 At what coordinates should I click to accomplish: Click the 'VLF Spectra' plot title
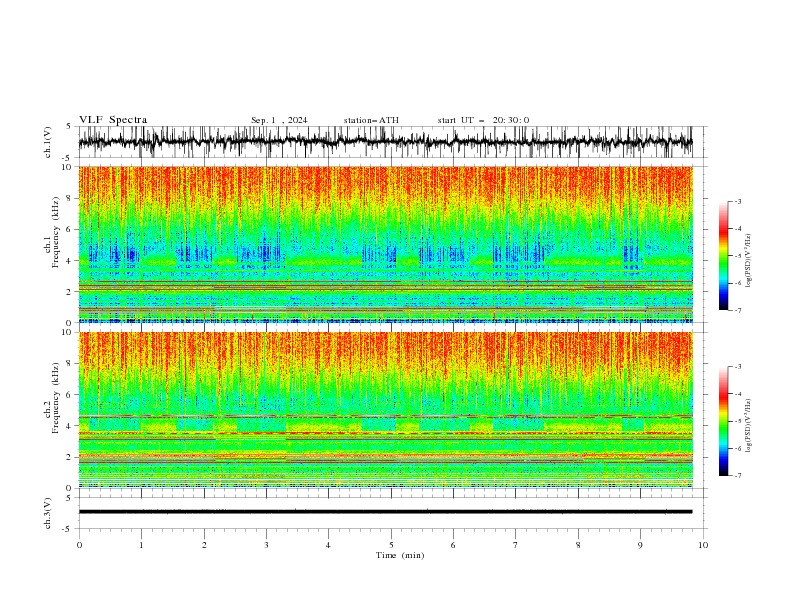pos(113,120)
